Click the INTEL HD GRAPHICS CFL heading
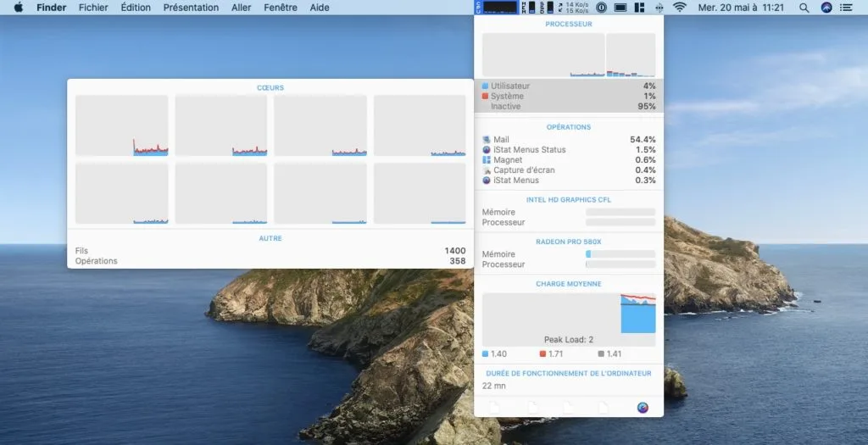The height and width of the screenshot is (445, 868). pyautogui.click(x=569, y=199)
